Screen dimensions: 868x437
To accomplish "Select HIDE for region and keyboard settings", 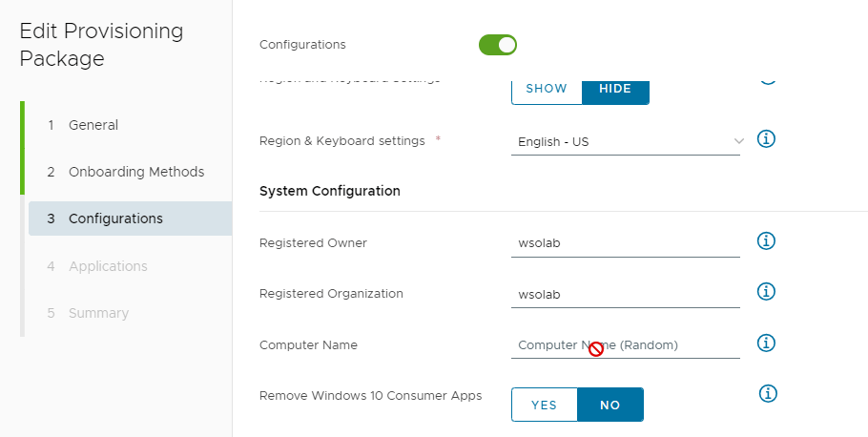I will point(615,91).
